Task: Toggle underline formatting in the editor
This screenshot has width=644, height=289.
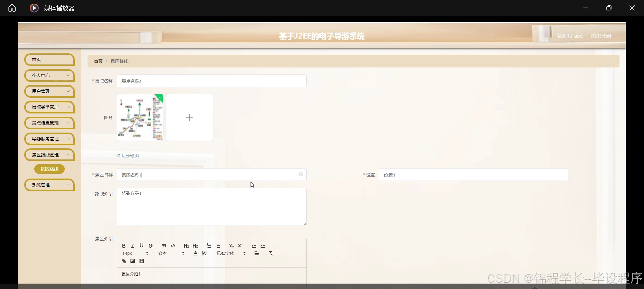Action: [x=142, y=246]
